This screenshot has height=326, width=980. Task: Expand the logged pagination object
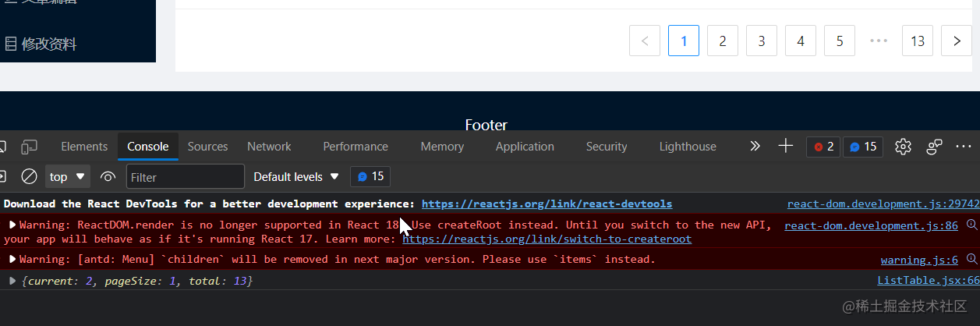click(12, 280)
